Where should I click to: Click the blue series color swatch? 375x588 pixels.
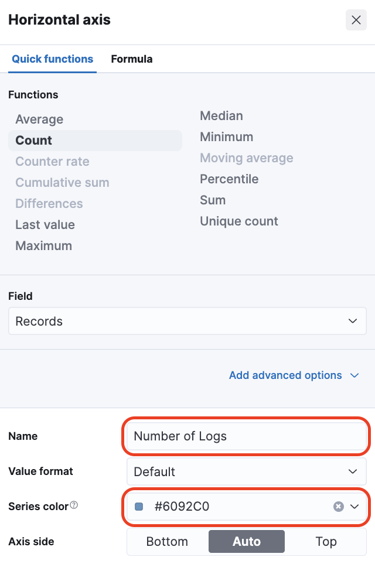click(139, 507)
